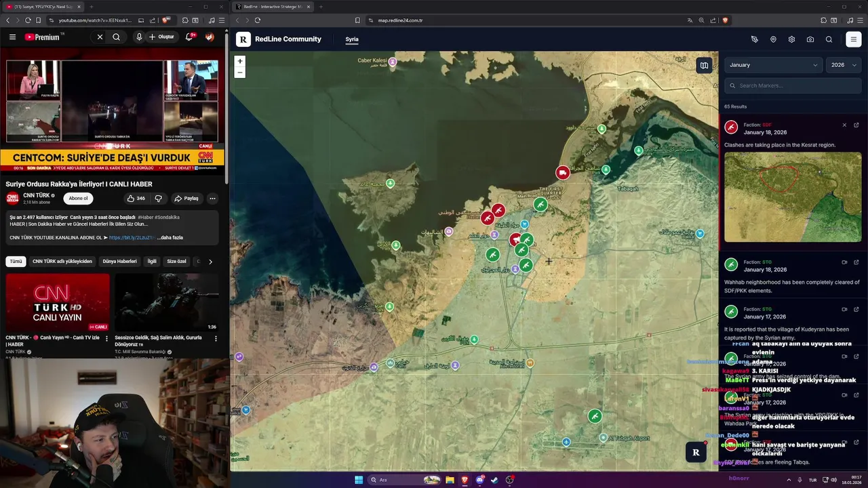Click the Paylaş share button
Image resolution: width=868 pixels, height=488 pixels.
coord(186,199)
